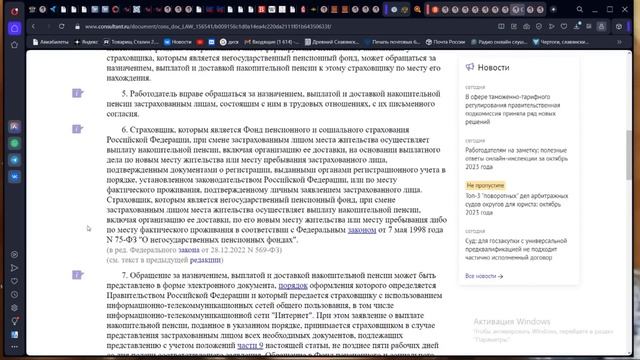The height and width of the screenshot is (360, 640).
Task: Click comment icon beside paragraph 6
Action: (x=77, y=129)
